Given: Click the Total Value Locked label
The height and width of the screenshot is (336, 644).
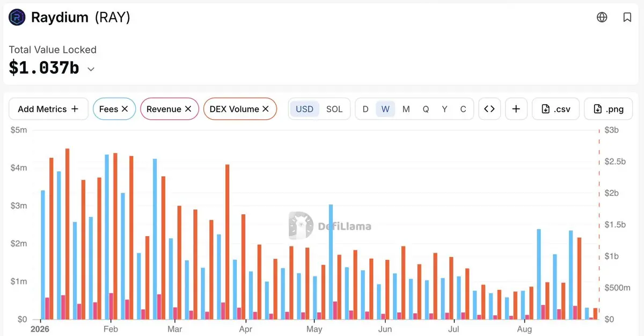Looking at the screenshot, I should tap(53, 49).
